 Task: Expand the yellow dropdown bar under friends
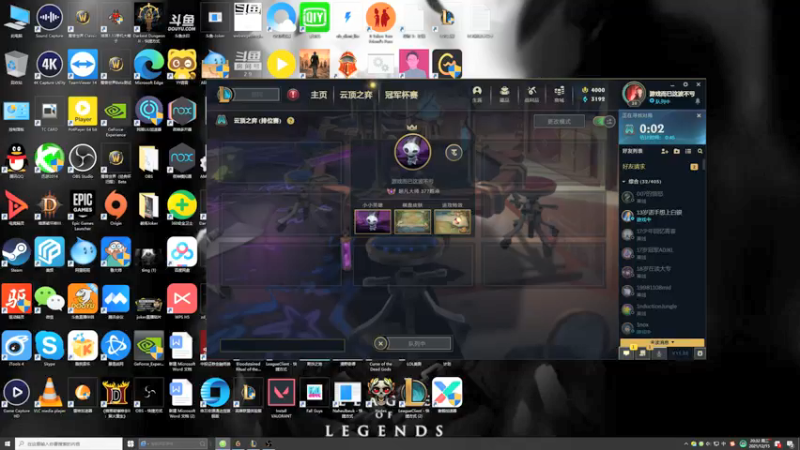(x=662, y=342)
